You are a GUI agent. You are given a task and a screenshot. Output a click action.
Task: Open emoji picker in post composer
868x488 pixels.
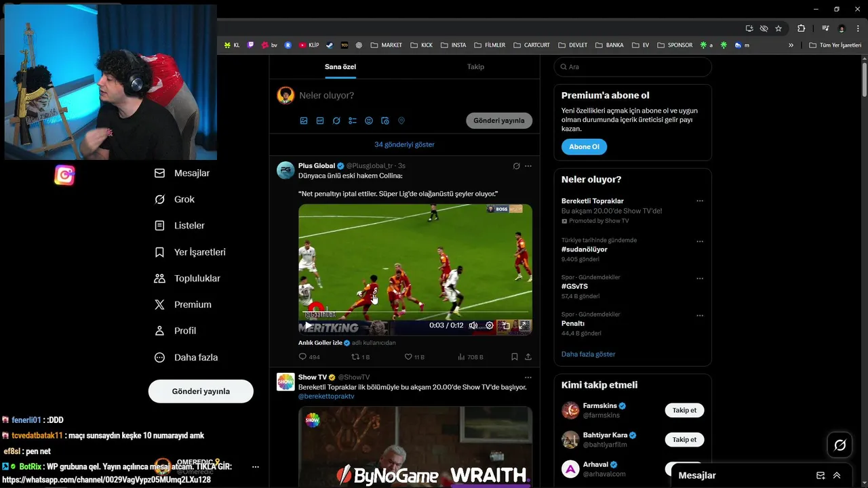[369, 121]
